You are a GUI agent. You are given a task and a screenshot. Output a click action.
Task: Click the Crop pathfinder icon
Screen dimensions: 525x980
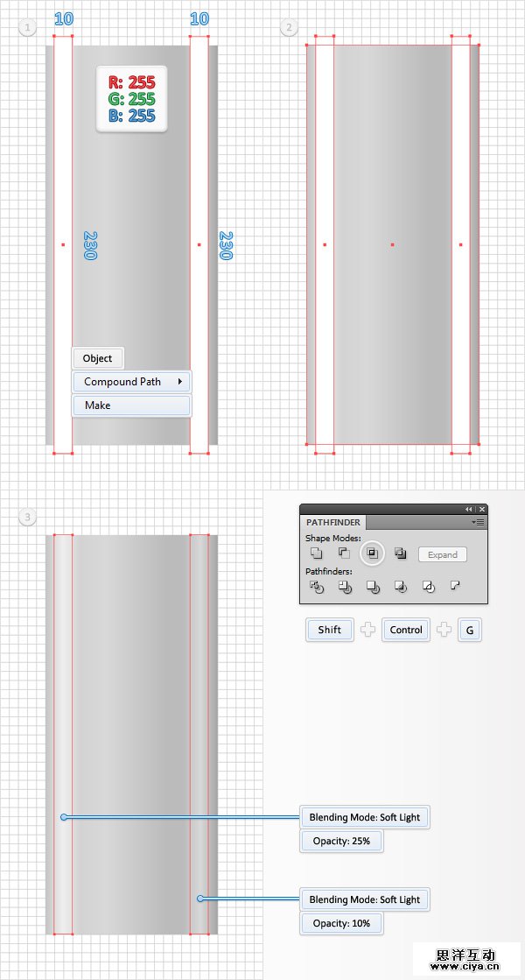pyautogui.click(x=401, y=586)
